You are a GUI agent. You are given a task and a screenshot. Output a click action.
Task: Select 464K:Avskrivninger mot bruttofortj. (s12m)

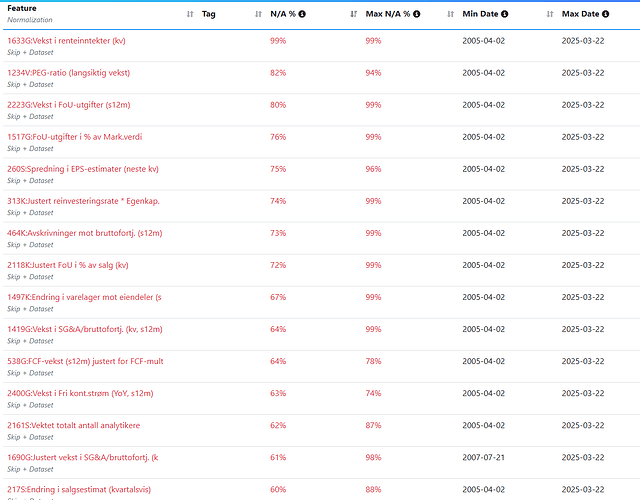tap(84, 233)
